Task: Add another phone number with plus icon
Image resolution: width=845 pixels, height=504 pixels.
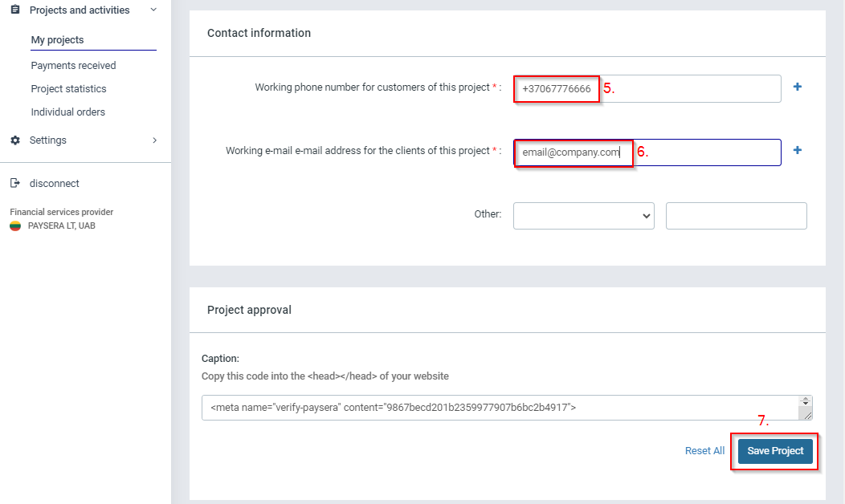Action: [798, 87]
